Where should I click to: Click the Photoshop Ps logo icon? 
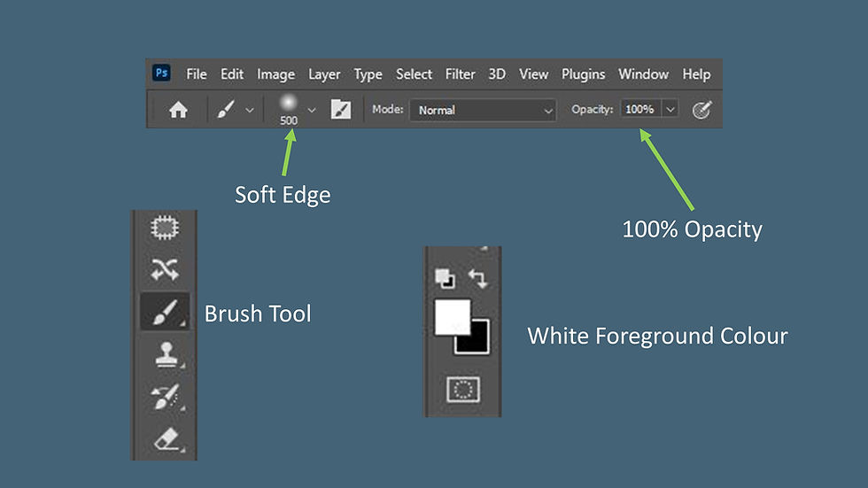161,73
